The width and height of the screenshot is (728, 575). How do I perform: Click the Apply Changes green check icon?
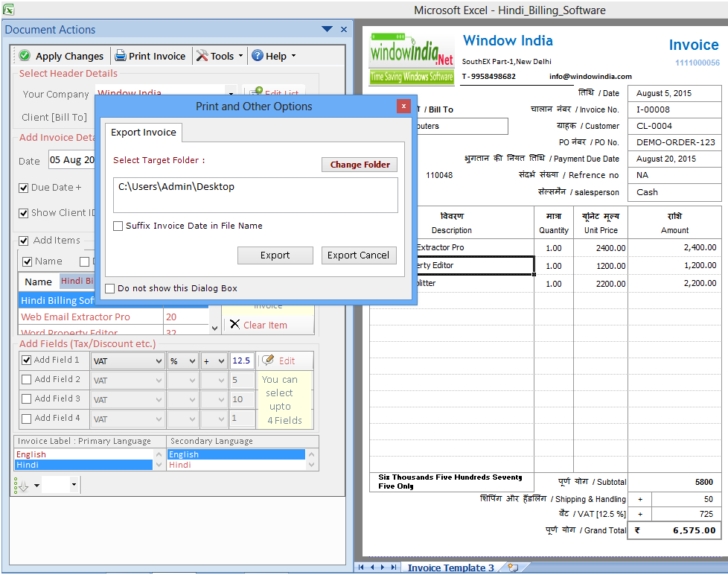(25, 56)
